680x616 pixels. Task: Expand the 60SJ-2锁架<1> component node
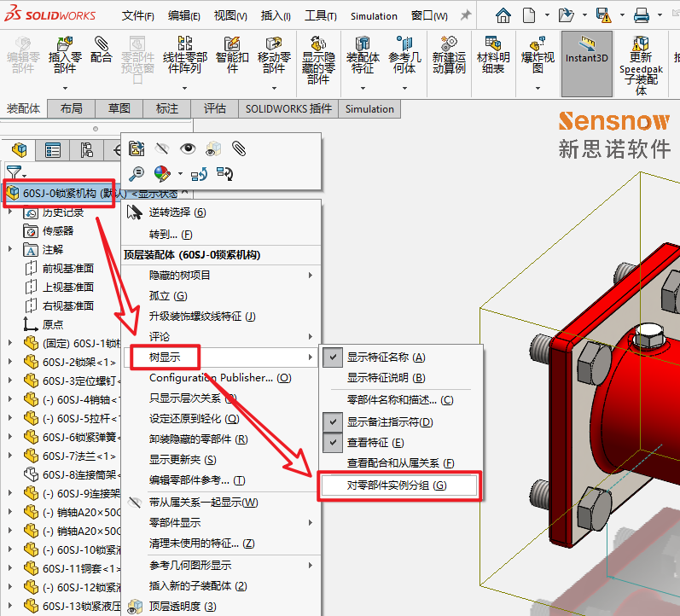(x=10, y=362)
